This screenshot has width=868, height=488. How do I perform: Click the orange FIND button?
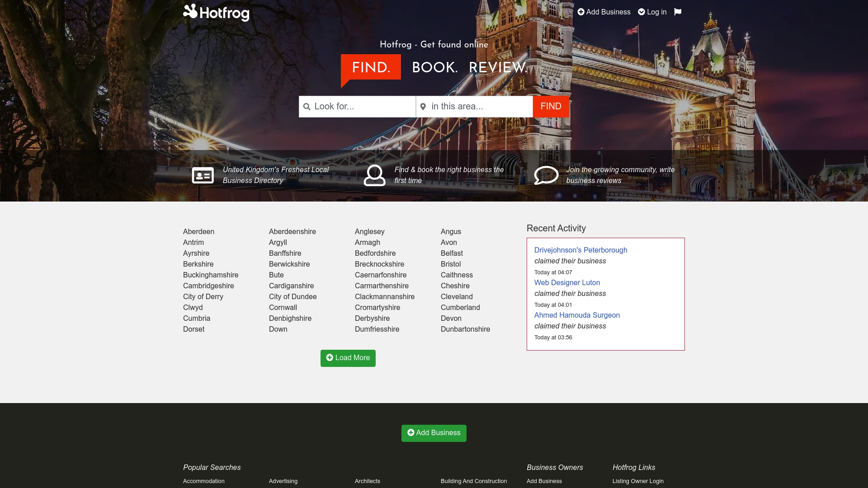point(551,106)
